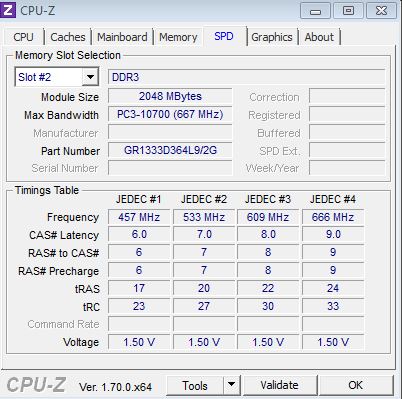Viewport: 402px width, 399px height.
Task: Click the PC3-10700 (667 MHz) bandwidth value
Action: pyautogui.click(x=170, y=114)
